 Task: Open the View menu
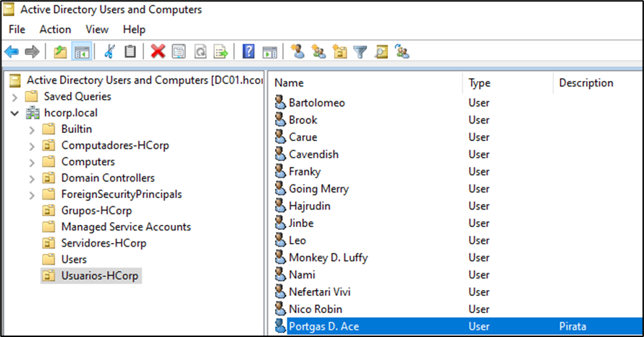(x=97, y=30)
